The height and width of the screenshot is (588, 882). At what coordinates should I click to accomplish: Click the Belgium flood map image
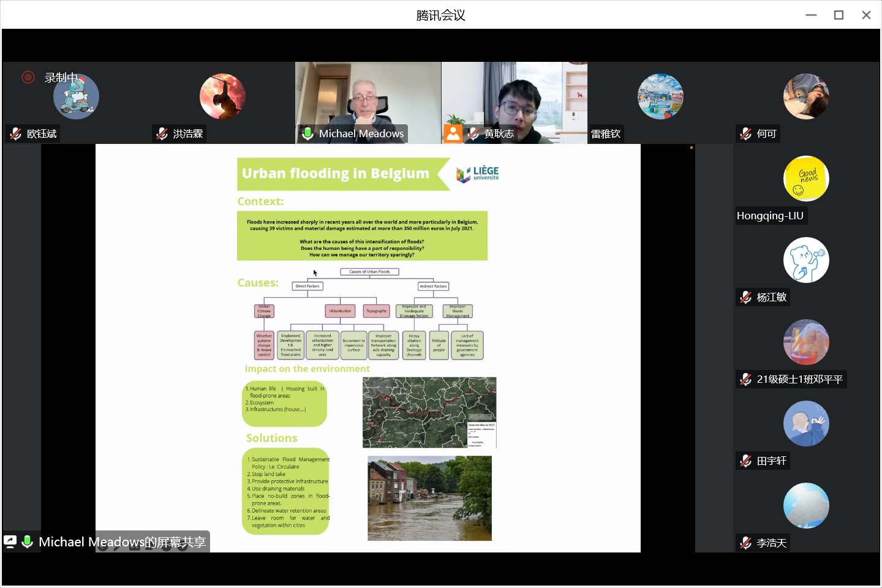(429, 412)
